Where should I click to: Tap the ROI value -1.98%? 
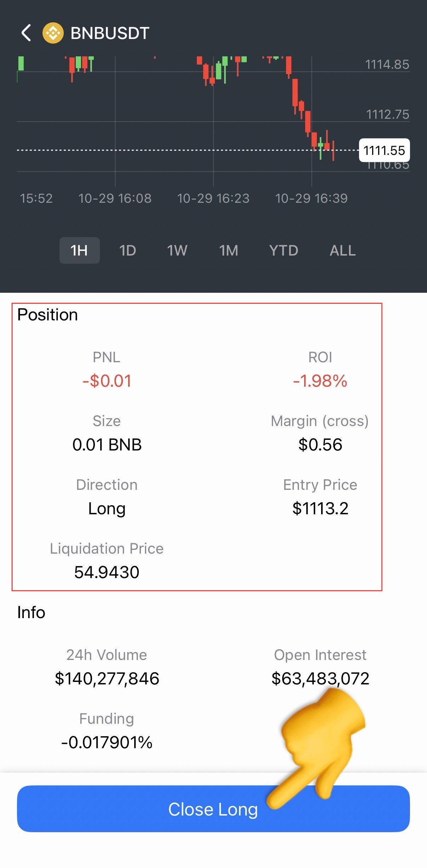(320, 381)
